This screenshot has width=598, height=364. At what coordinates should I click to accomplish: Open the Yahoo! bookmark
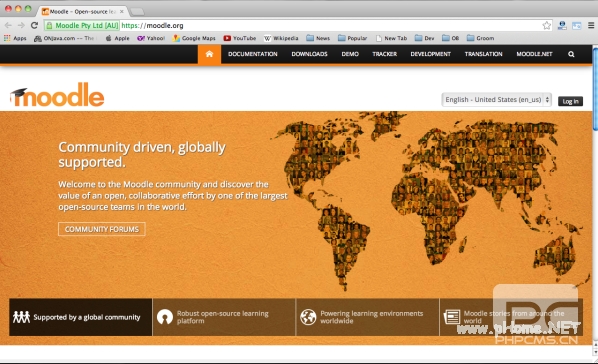coord(151,38)
